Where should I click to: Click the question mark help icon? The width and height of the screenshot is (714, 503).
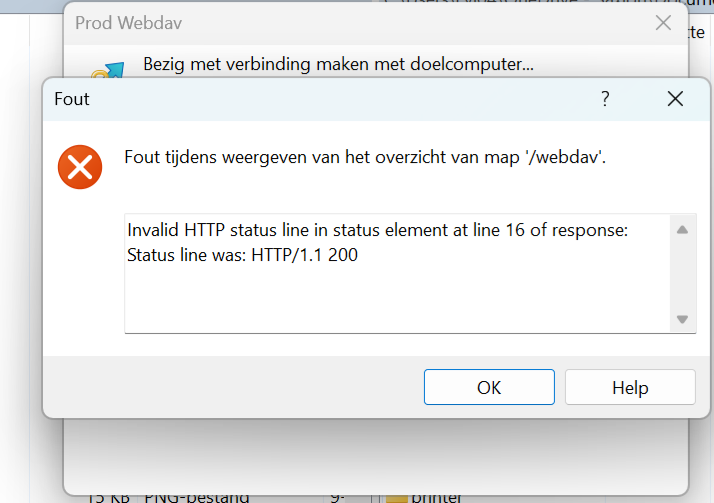pyautogui.click(x=605, y=98)
